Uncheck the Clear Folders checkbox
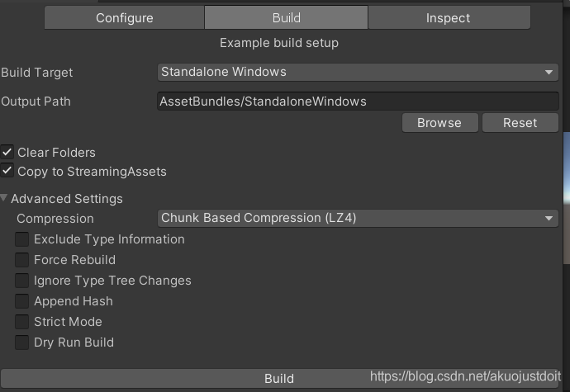 click(x=7, y=153)
